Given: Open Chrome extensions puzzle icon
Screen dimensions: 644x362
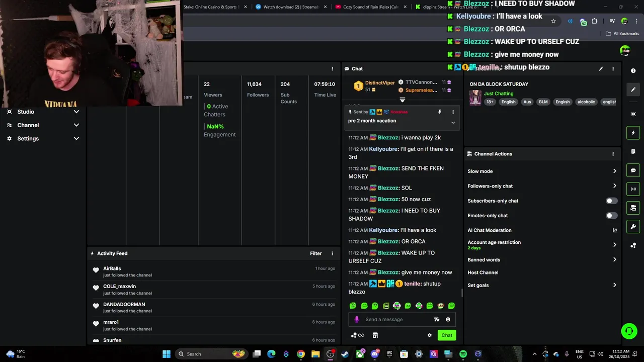Looking at the screenshot, I should [x=595, y=21].
